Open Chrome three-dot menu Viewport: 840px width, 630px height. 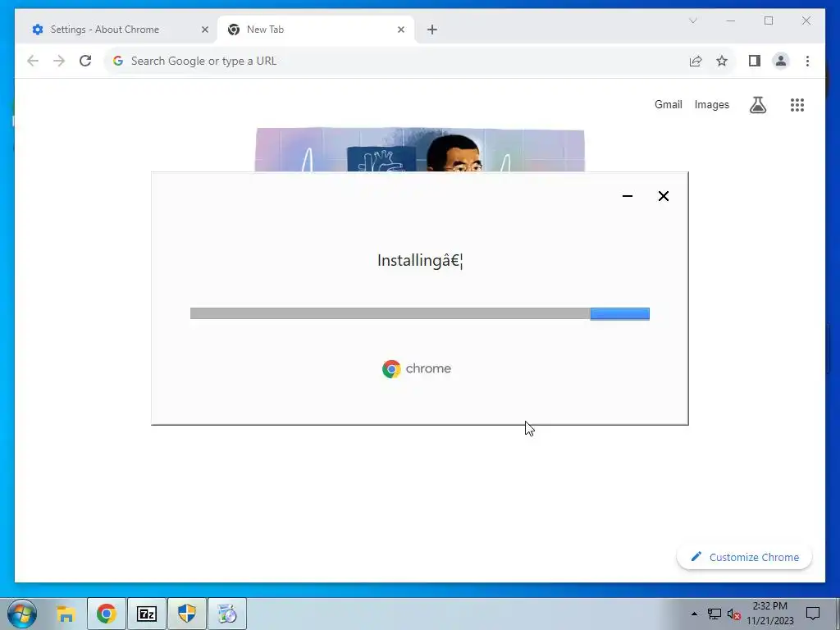coord(807,61)
